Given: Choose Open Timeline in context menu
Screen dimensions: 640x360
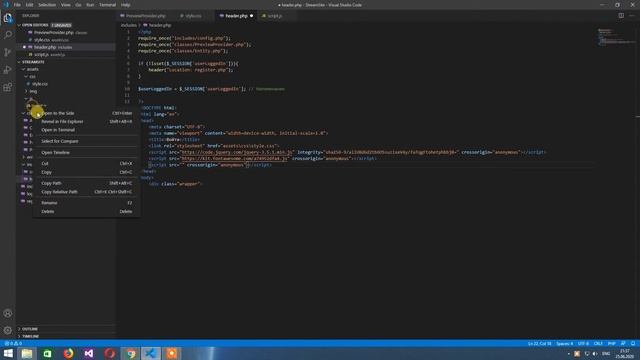Looking at the screenshot, I should click(87, 152).
